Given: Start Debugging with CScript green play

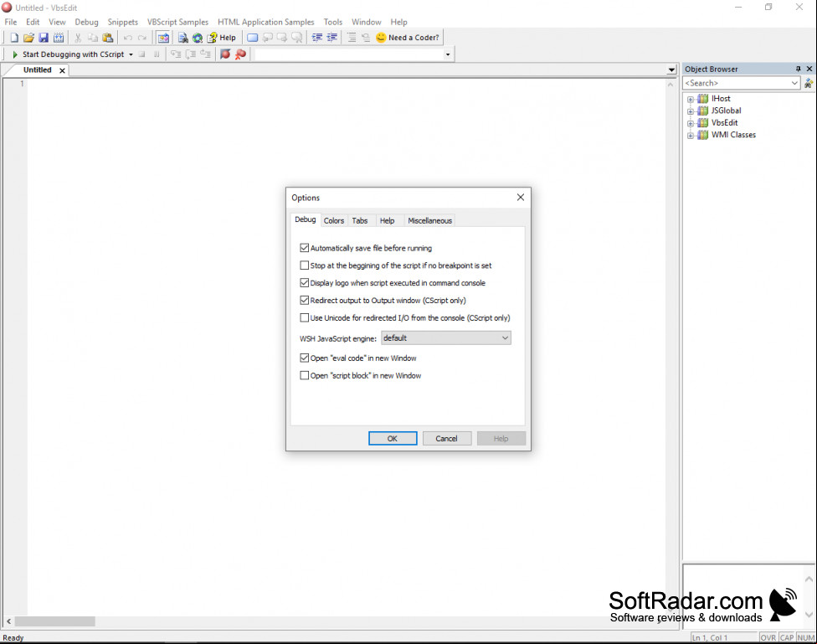Looking at the screenshot, I should click(x=69, y=54).
